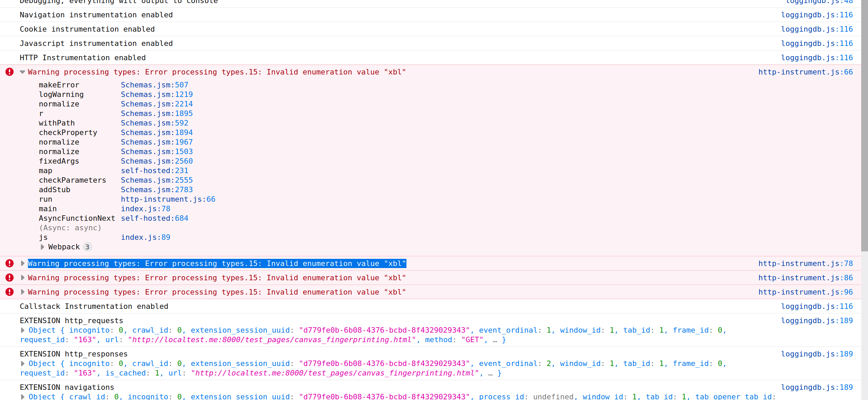Viewport: 868px width, 400px height.
Task: Click error icon beside http-instrument.js:86 warning
Action: [9, 278]
